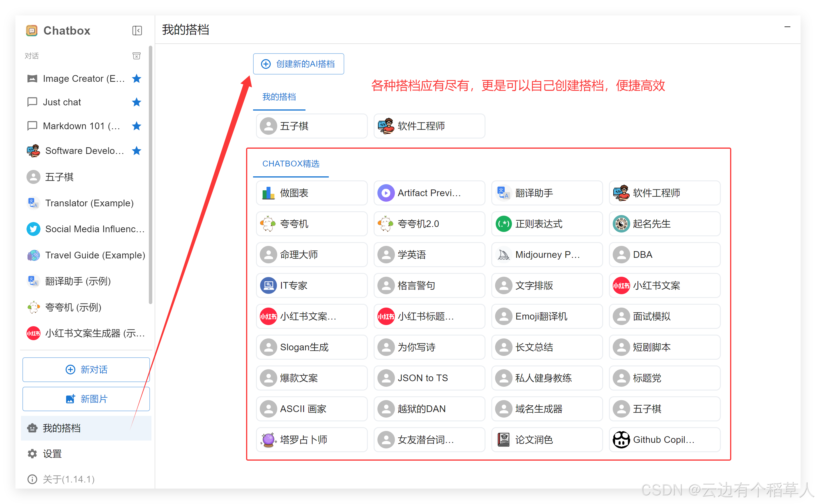Select the 做图表 chart partner
The image size is (816, 504).
coord(312,193)
